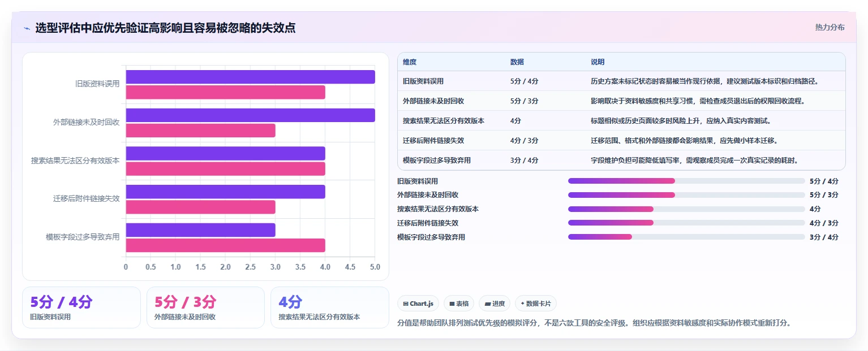Click the 说明 table column header
Screen dimensions: 868x351
coord(598,62)
